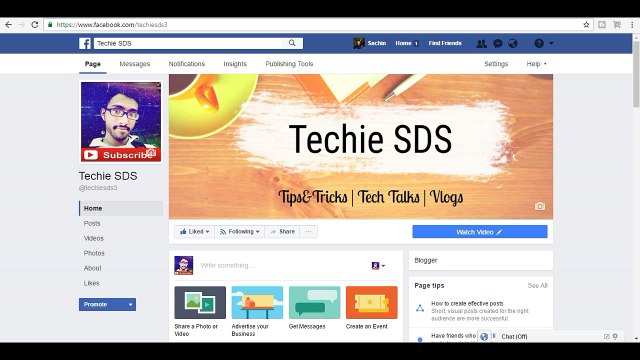Open the notifications globe icon

tap(513, 43)
